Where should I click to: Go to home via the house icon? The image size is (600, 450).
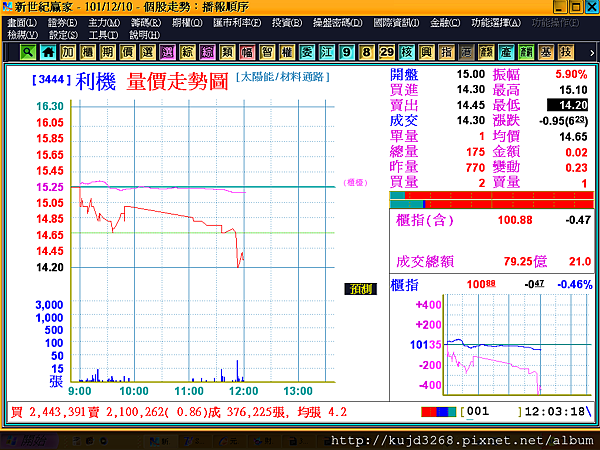pos(48,52)
